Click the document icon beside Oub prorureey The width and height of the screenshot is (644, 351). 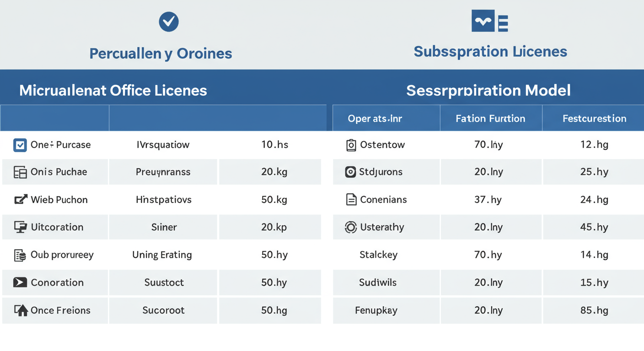click(x=20, y=255)
